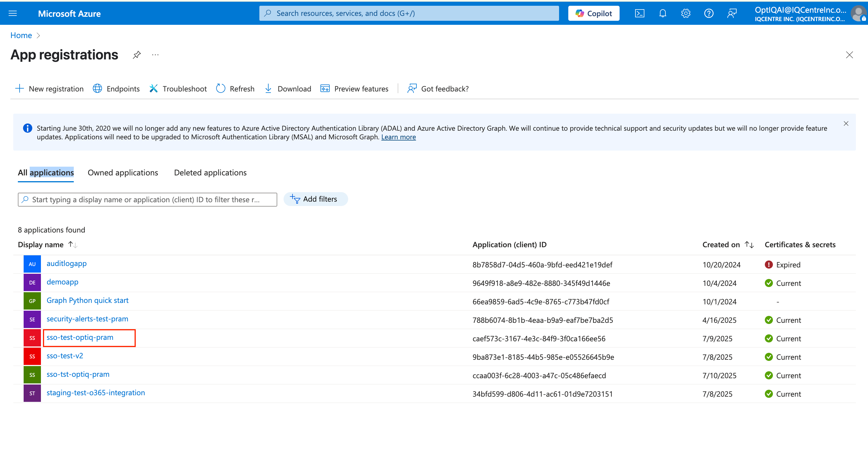Open the top bar feedback icon
868x461 pixels.
pos(731,14)
